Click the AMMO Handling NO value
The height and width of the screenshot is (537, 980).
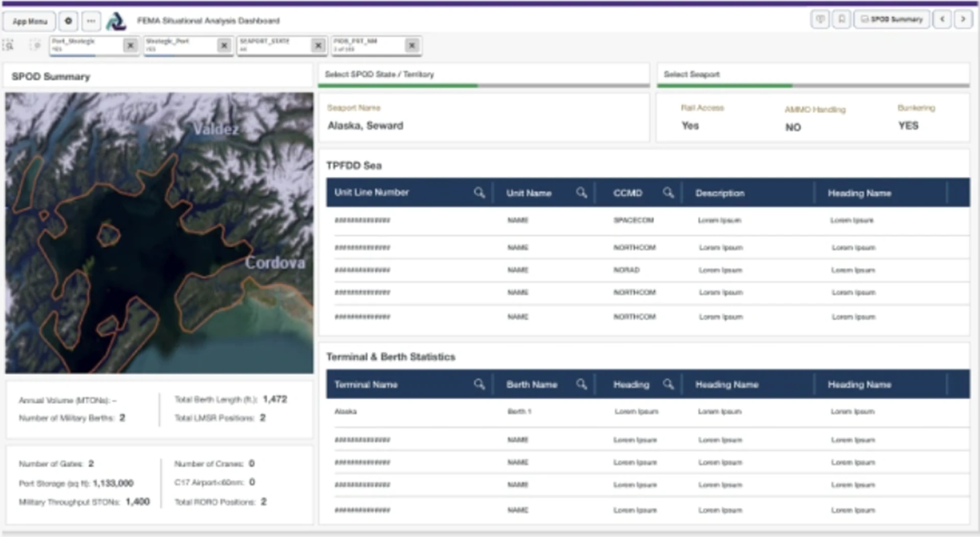(x=793, y=127)
